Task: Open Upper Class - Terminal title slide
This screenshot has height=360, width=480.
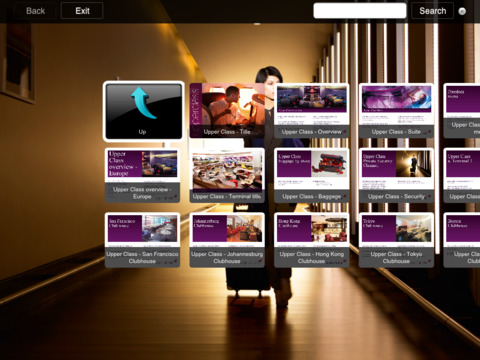Action: tap(227, 175)
